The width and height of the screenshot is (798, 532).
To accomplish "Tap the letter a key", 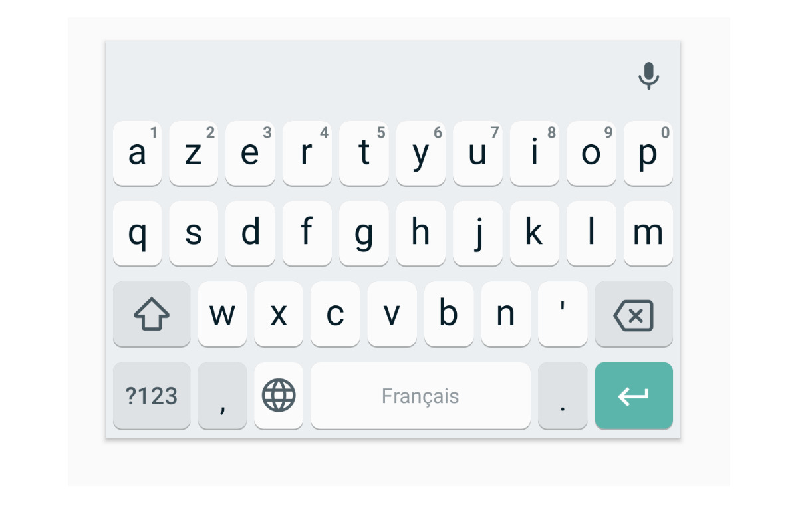I will pos(137,153).
